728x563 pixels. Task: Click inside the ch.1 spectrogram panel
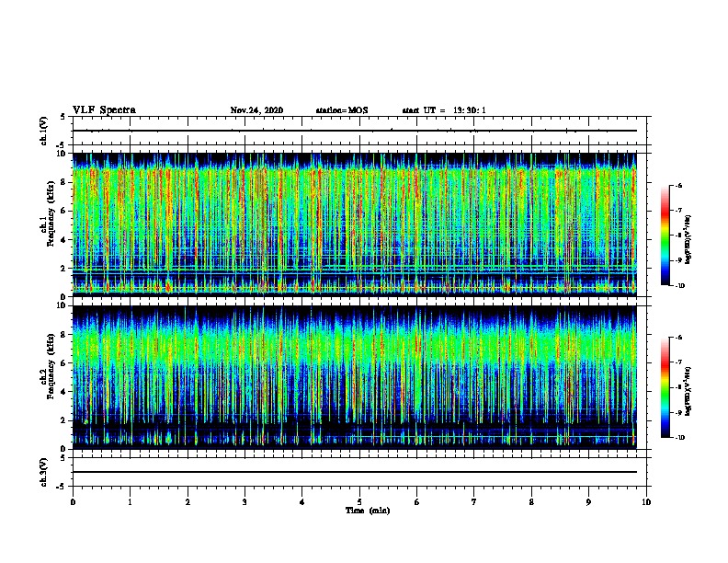[x=355, y=224]
